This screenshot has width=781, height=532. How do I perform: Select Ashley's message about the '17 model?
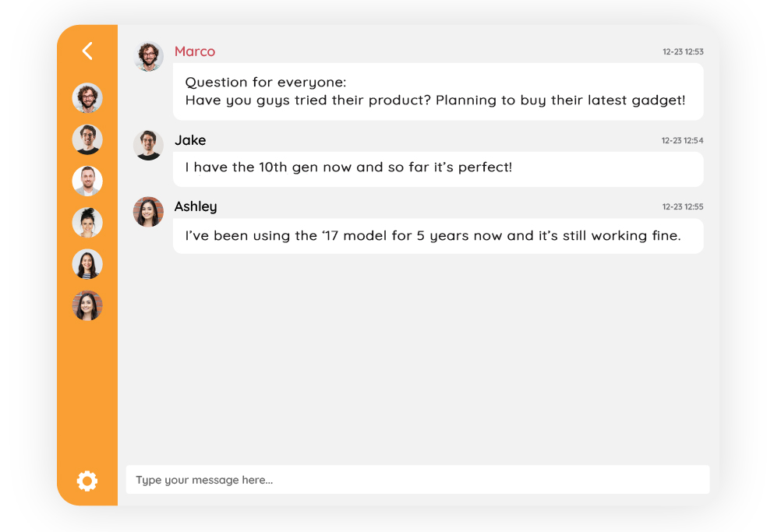(x=437, y=235)
